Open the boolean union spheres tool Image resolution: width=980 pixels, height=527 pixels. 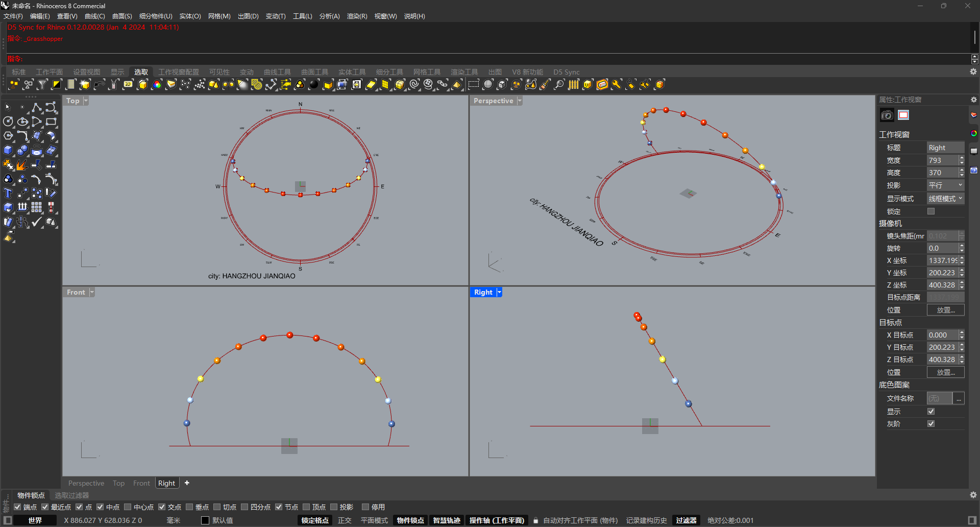[x=22, y=150]
